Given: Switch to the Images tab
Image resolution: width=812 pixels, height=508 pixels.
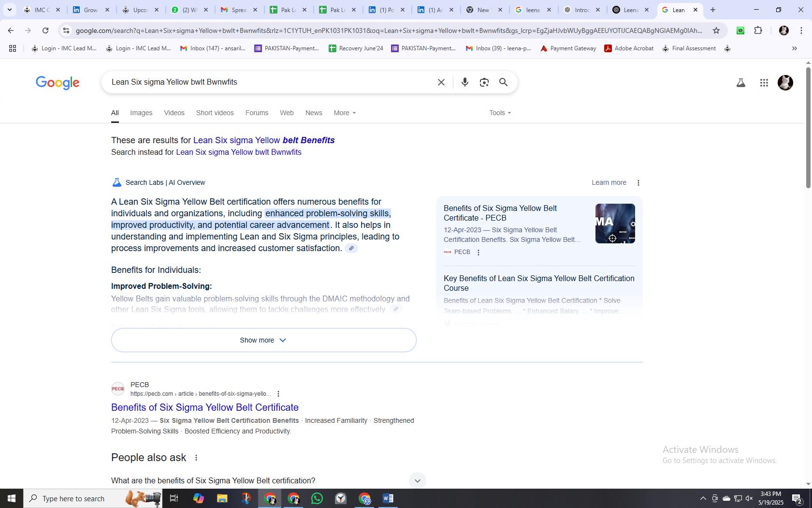Looking at the screenshot, I should pos(141,113).
